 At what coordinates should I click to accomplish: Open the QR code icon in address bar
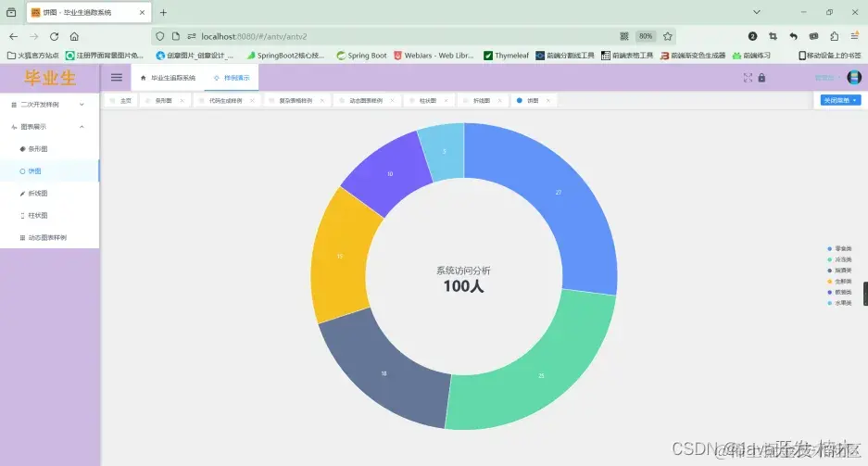624,36
